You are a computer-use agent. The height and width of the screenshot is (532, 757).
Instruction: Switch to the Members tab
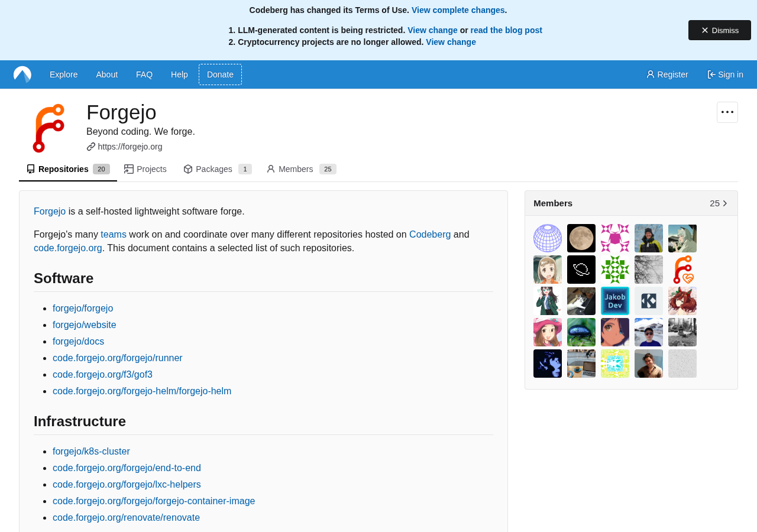coord(302,169)
